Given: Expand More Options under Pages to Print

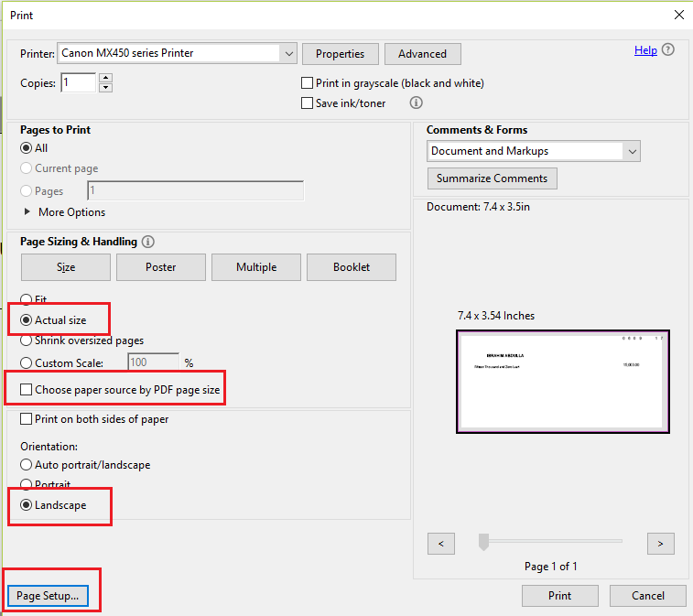Looking at the screenshot, I should (x=27, y=212).
